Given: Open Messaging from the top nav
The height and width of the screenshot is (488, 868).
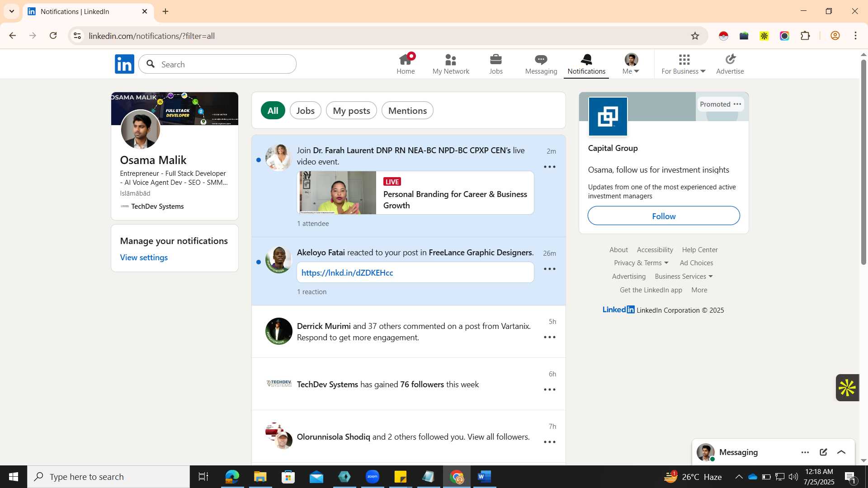Looking at the screenshot, I should tap(541, 64).
